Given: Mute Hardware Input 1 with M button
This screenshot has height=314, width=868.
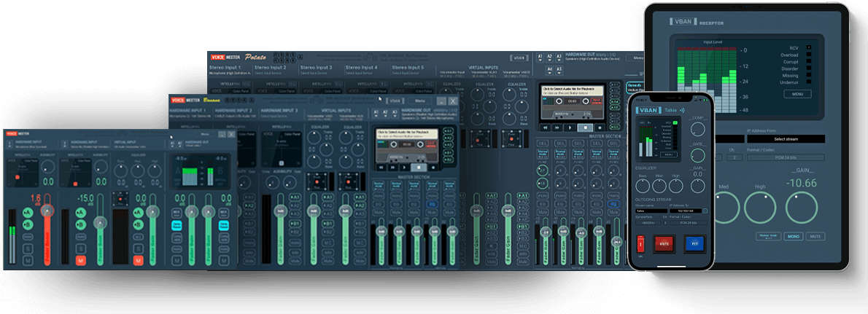Looking at the screenshot, I should point(28,260).
